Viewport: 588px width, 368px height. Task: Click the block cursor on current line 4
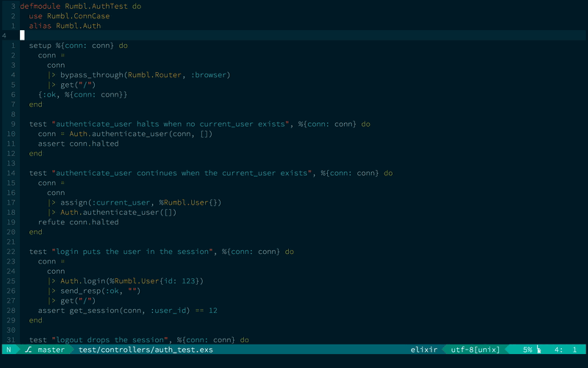[22, 35]
